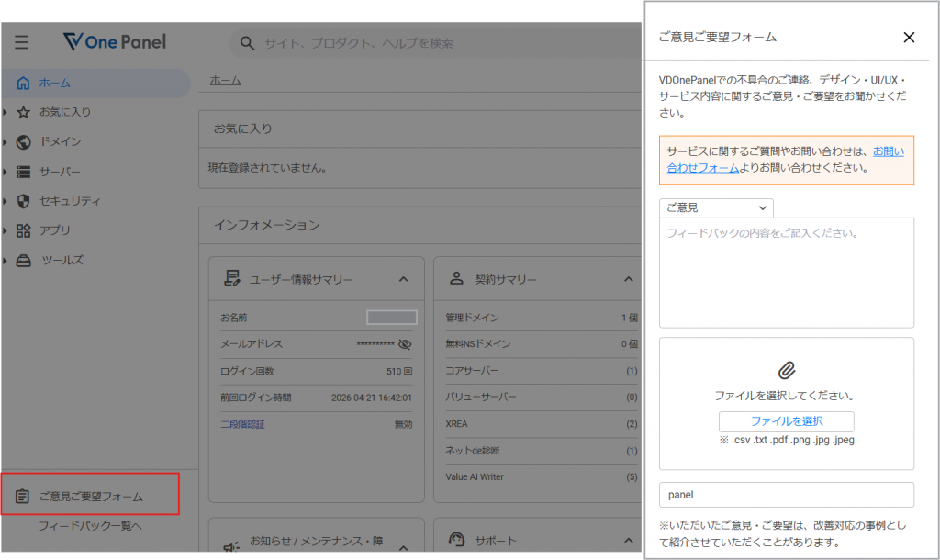
Task: Click the user info summary icon
Action: tap(232, 278)
